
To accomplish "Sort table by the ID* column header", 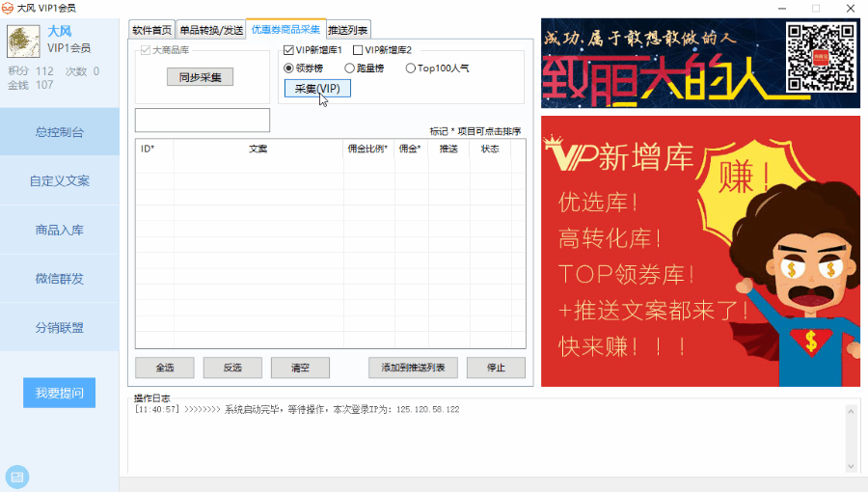I will [154, 149].
